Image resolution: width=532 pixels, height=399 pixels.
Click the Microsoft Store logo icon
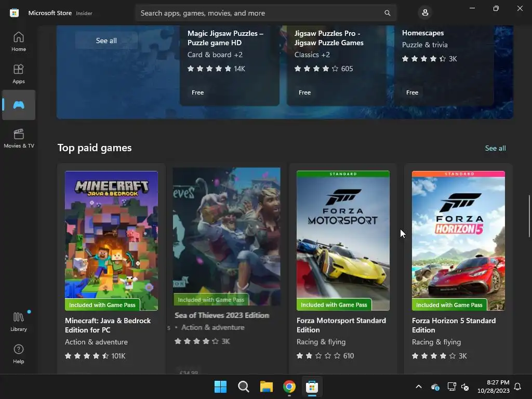pyautogui.click(x=14, y=13)
